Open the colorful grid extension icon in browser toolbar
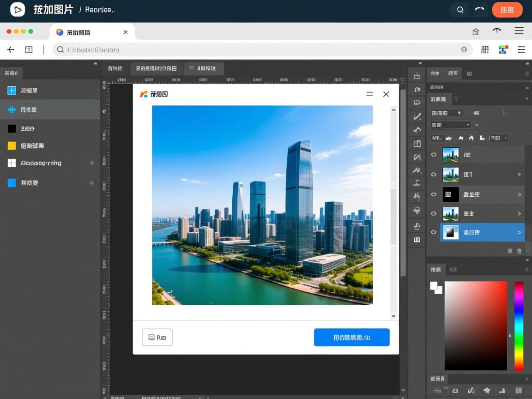This screenshot has height=399, width=532. (503, 50)
